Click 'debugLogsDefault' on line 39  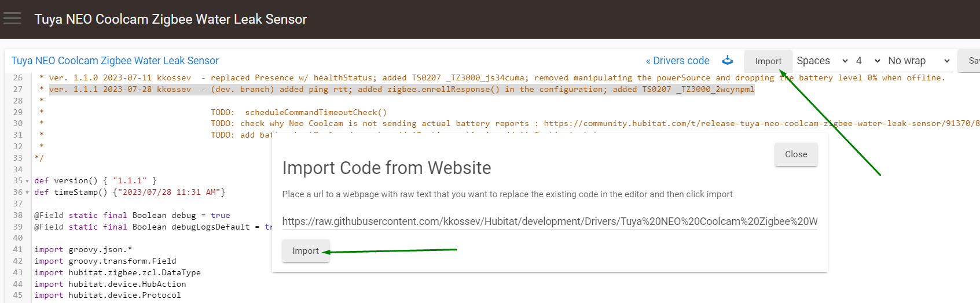(211, 227)
